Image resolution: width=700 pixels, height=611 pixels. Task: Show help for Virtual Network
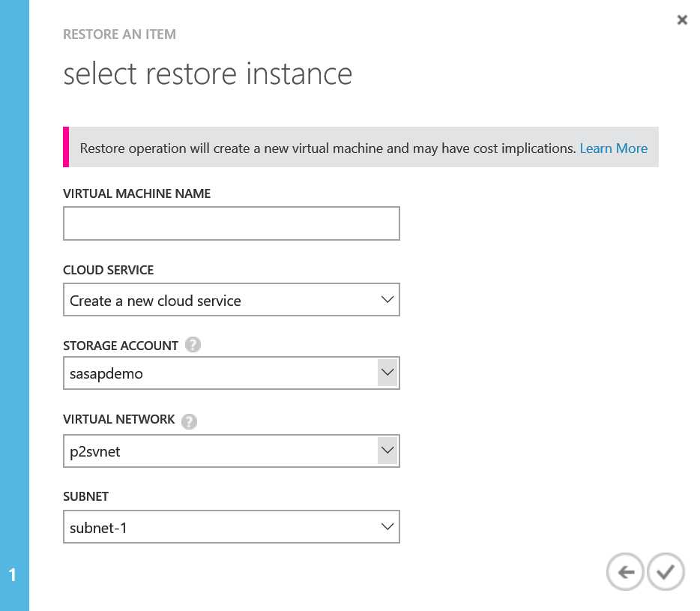190,421
